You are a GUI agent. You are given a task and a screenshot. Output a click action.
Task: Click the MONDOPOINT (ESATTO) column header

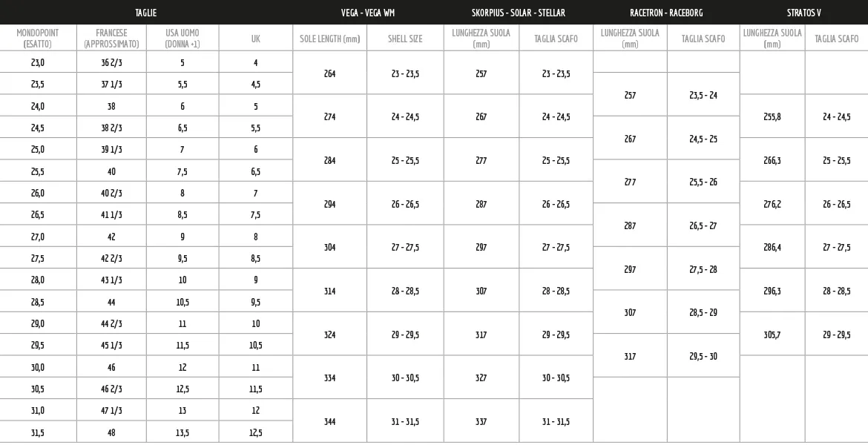point(38,39)
